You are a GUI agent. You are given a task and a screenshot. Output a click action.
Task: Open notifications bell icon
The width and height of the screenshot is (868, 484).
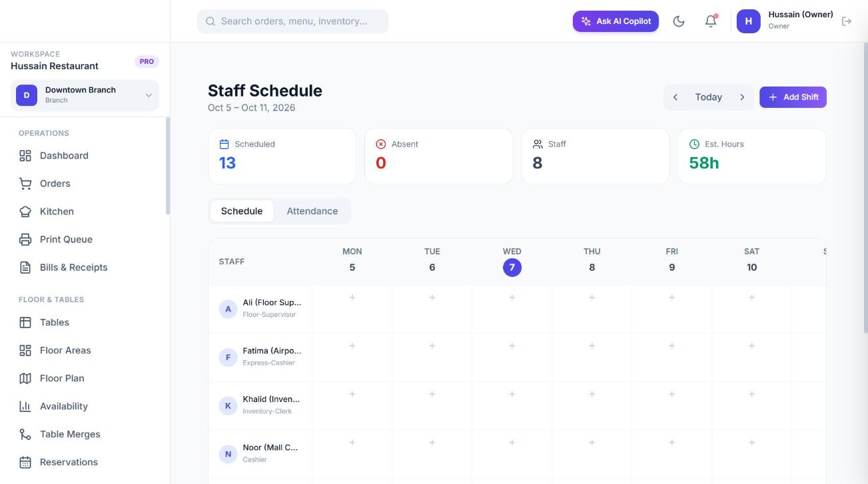pyautogui.click(x=711, y=21)
